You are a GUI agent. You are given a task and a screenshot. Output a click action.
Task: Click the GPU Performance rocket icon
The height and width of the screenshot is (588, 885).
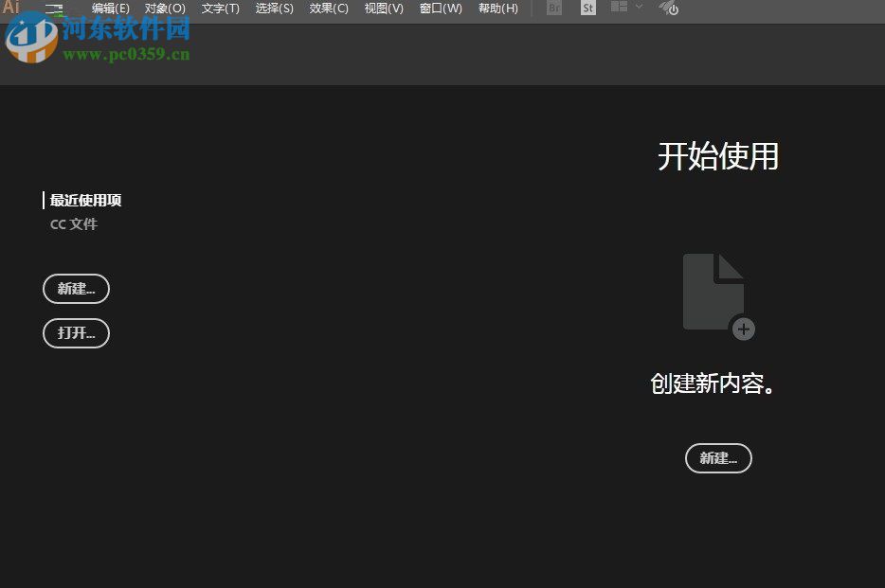669,8
